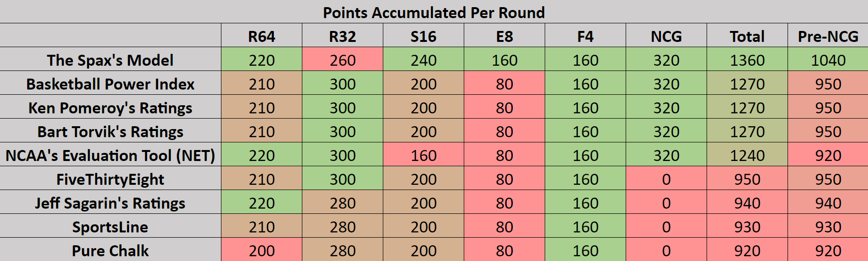The image size is (868, 261).
Task: Click the FiveThirtyEight row label
Action: click(x=110, y=179)
